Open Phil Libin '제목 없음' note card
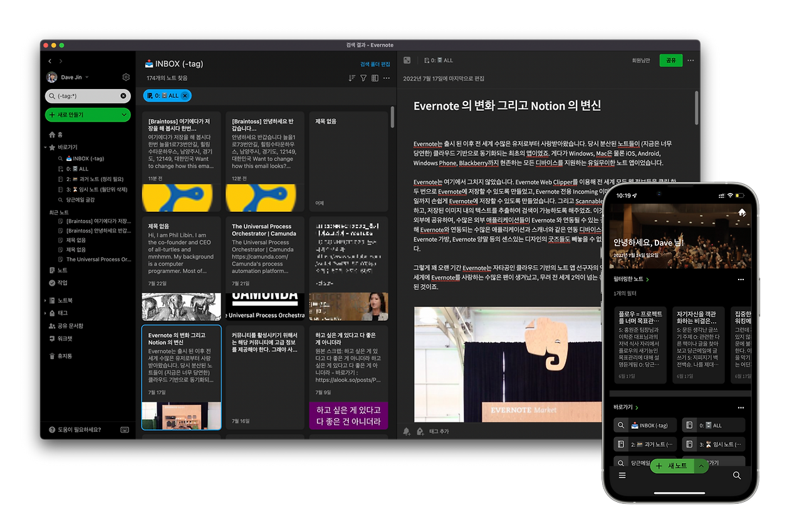 [x=181, y=269]
